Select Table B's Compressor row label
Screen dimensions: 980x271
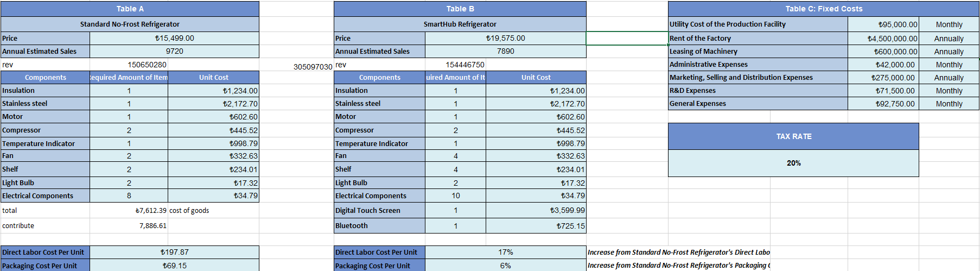tap(379, 130)
